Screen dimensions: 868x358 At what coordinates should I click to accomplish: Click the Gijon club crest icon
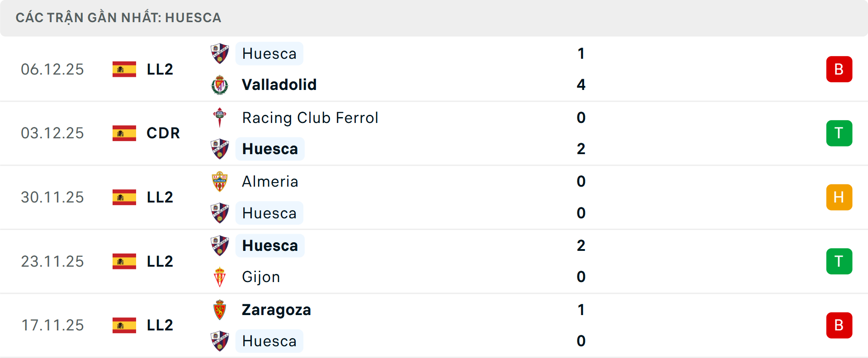[220, 277]
